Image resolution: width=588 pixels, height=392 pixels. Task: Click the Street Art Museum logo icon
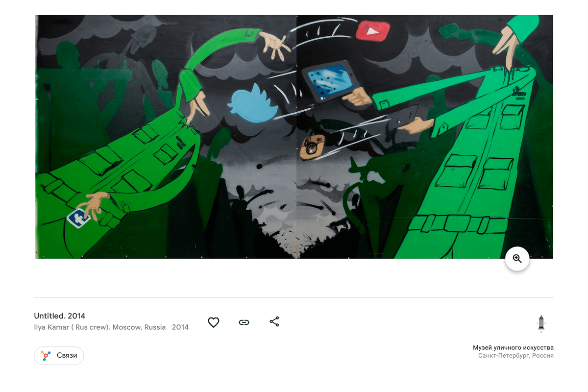tap(541, 324)
